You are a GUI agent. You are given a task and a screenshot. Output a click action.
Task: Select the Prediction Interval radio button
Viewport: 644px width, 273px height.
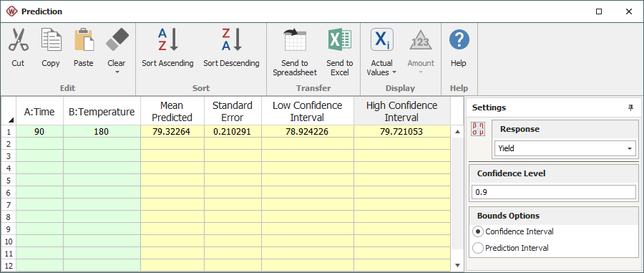click(478, 248)
